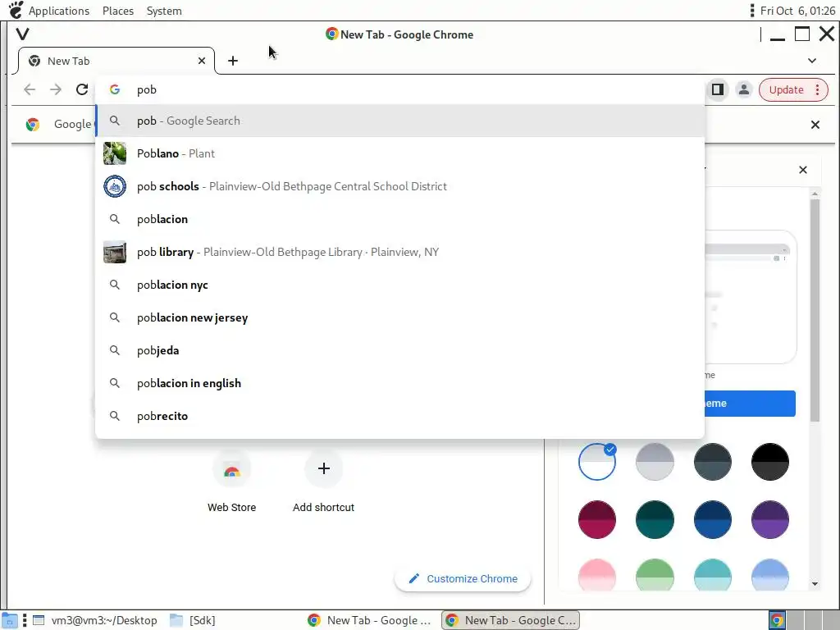This screenshot has width=840, height=630.
Task: Click the blue theme button in side panel
Action: tap(750, 404)
